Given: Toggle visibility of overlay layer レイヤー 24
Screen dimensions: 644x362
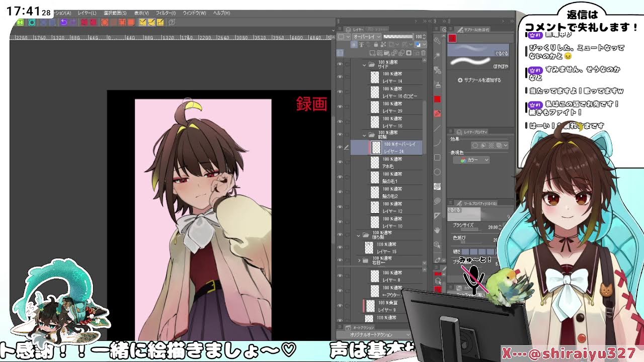Looking at the screenshot, I should pyautogui.click(x=340, y=147).
